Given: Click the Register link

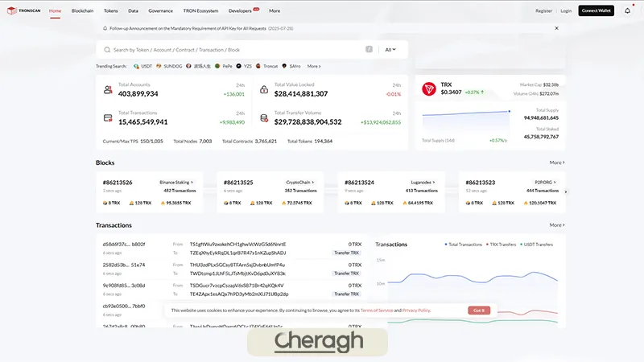Looking at the screenshot, I should point(544,10).
